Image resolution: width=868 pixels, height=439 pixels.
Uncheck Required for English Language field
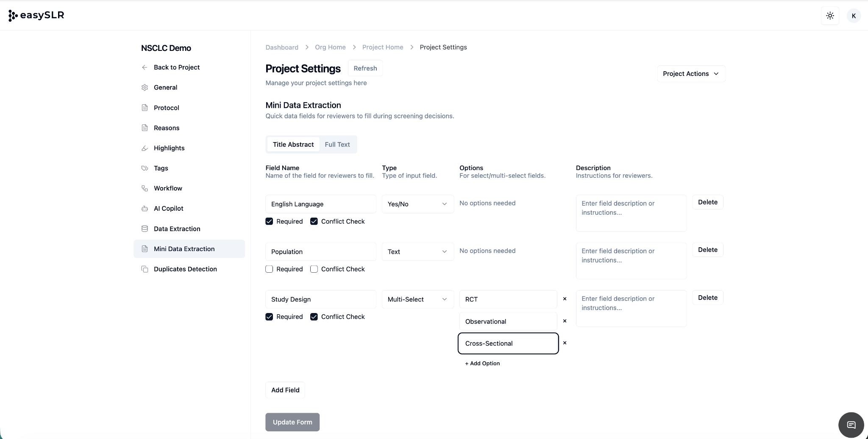point(269,221)
